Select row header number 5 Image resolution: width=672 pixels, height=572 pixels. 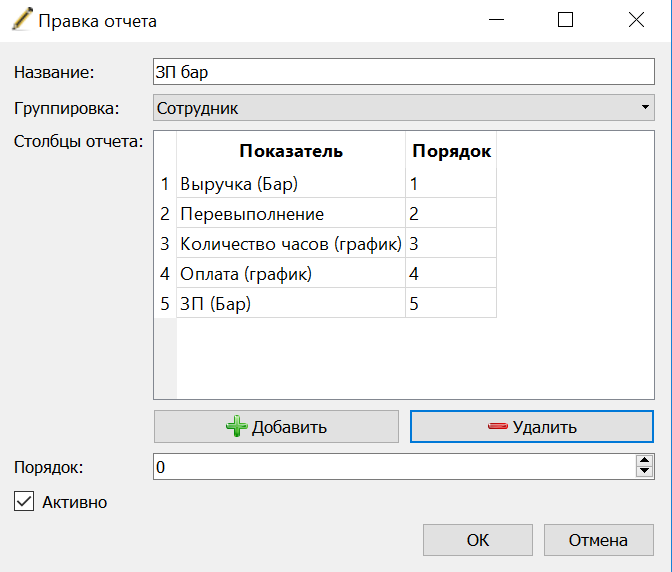coord(165,303)
